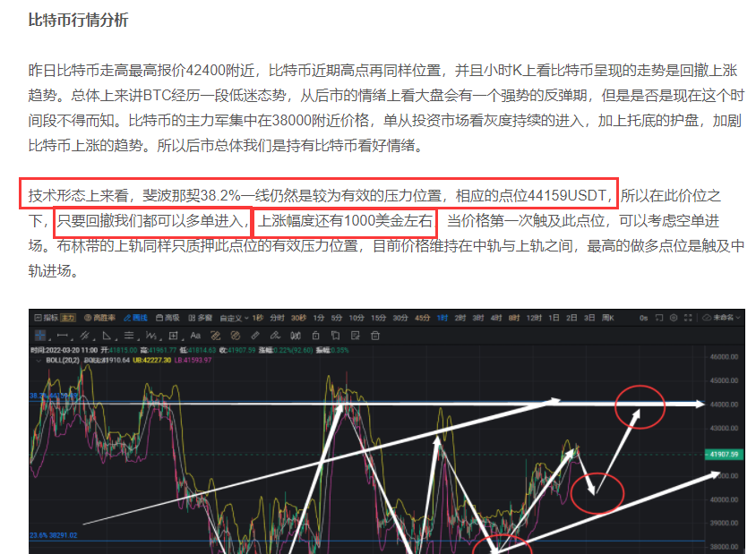Switch the chart to fullscreen
The height and width of the screenshot is (554, 756).
click(688, 318)
